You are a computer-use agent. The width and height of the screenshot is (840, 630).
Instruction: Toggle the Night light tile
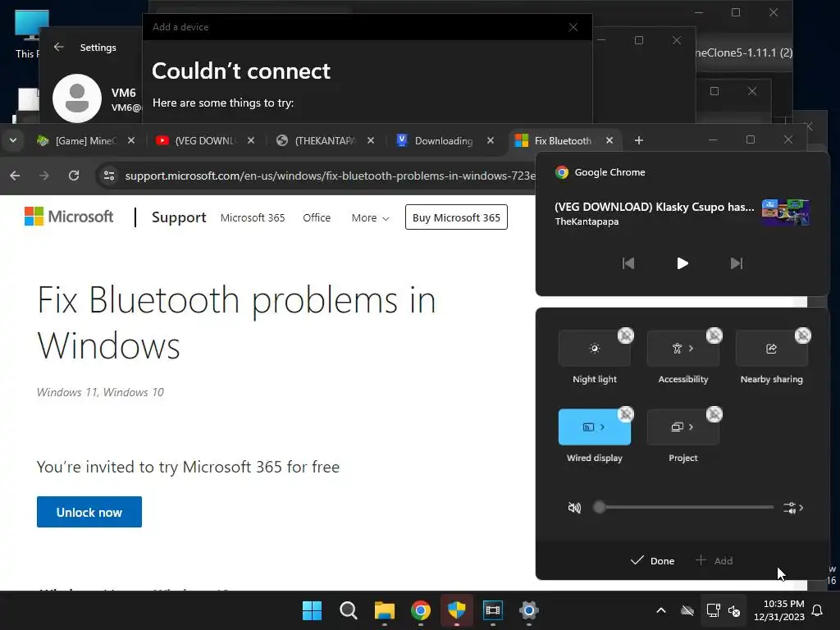(594, 348)
